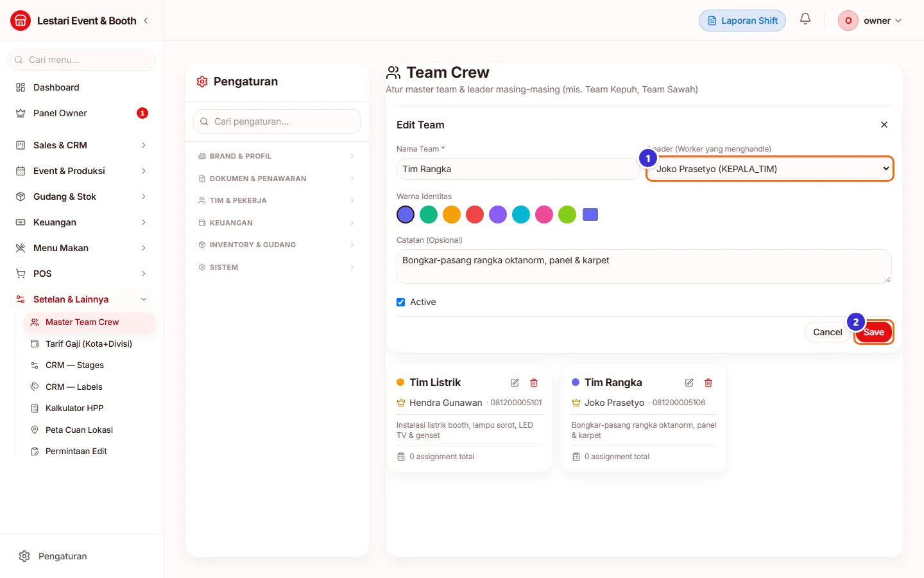Expand INVENTORY & GUDANG settings group

(x=277, y=245)
